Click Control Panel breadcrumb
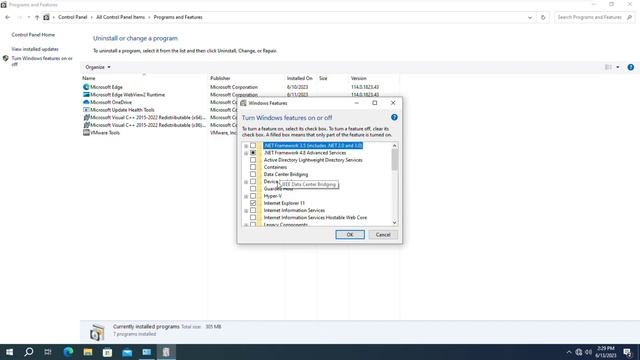The image size is (640, 360). pyautogui.click(x=73, y=17)
